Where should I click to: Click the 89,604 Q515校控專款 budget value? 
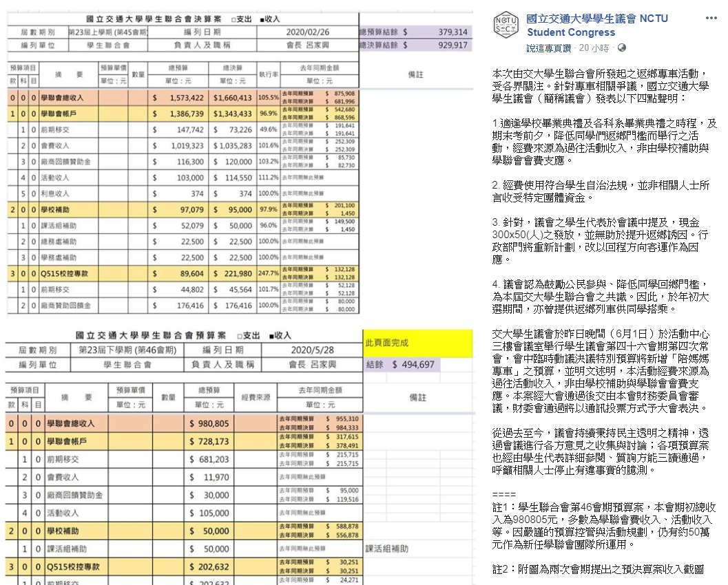point(191,274)
